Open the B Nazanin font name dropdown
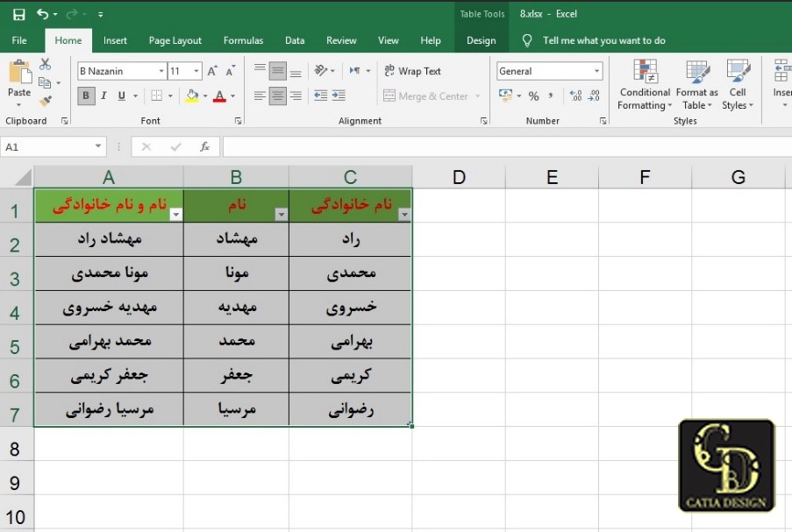This screenshot has height=532, width=792. click(x=161, y=71)
